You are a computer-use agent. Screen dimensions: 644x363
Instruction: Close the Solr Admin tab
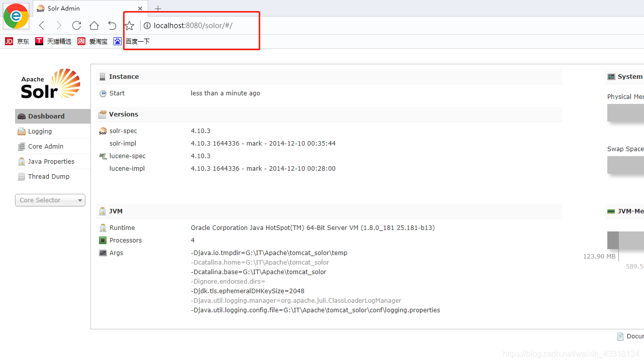140,9
